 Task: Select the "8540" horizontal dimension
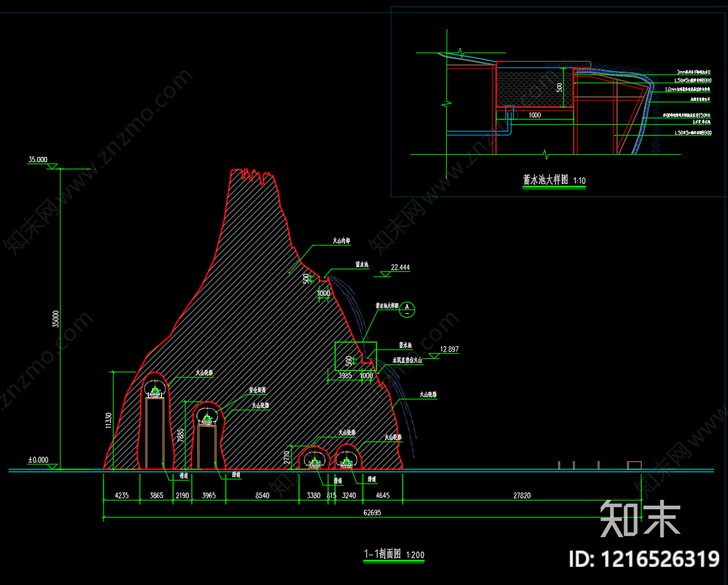point(263,495)
